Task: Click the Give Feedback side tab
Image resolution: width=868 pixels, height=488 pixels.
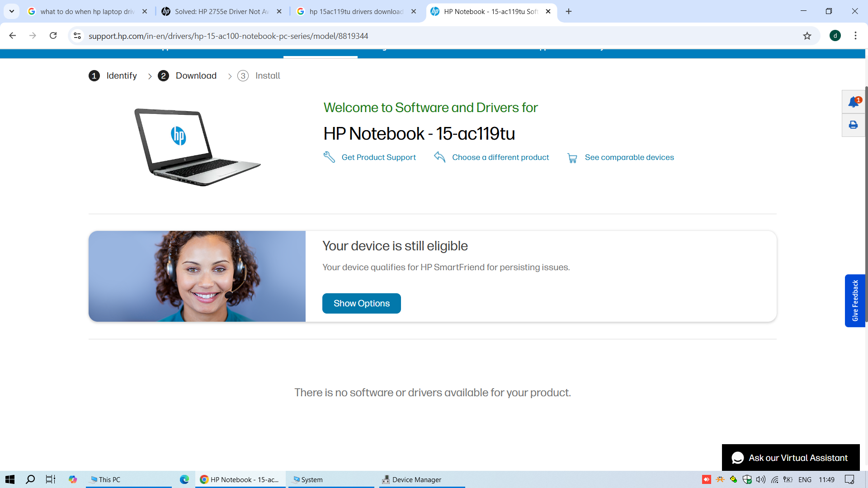Action: [x=855, y=300]
